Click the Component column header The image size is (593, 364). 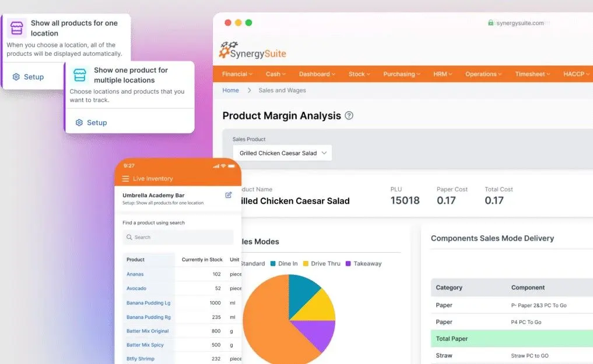[x=528, y=287]
